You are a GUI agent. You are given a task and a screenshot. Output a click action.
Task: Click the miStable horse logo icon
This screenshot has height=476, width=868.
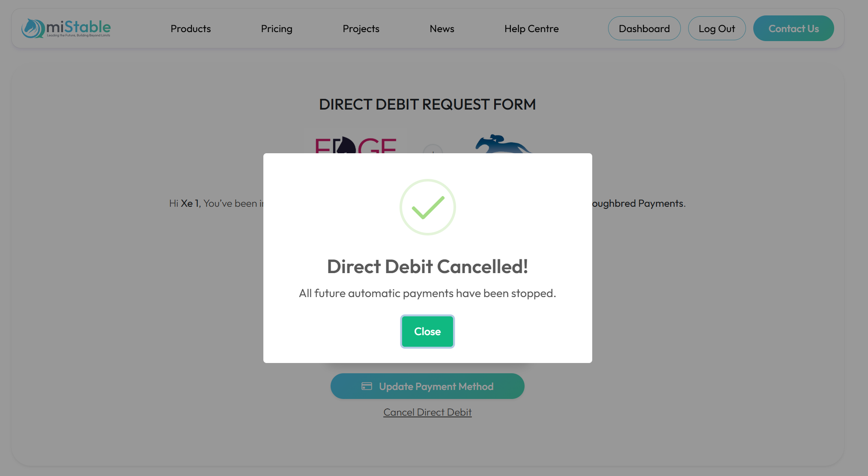point(33,28)
